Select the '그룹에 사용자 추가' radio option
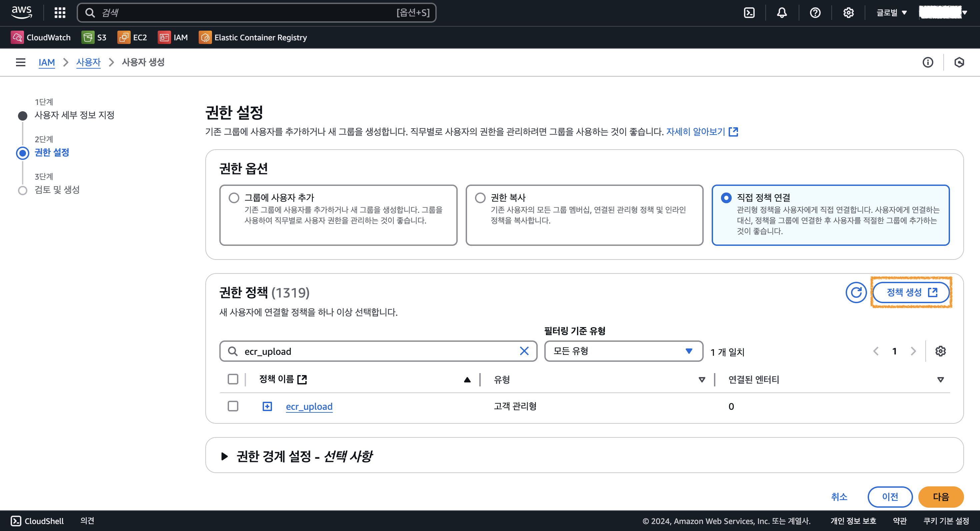The image size is (980, 531). point(234,198)
